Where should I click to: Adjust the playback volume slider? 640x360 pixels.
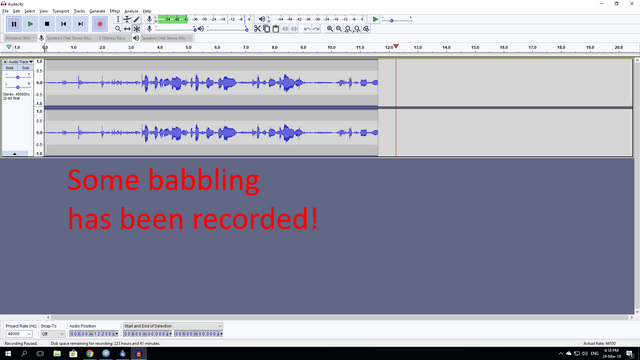point(227,29)
